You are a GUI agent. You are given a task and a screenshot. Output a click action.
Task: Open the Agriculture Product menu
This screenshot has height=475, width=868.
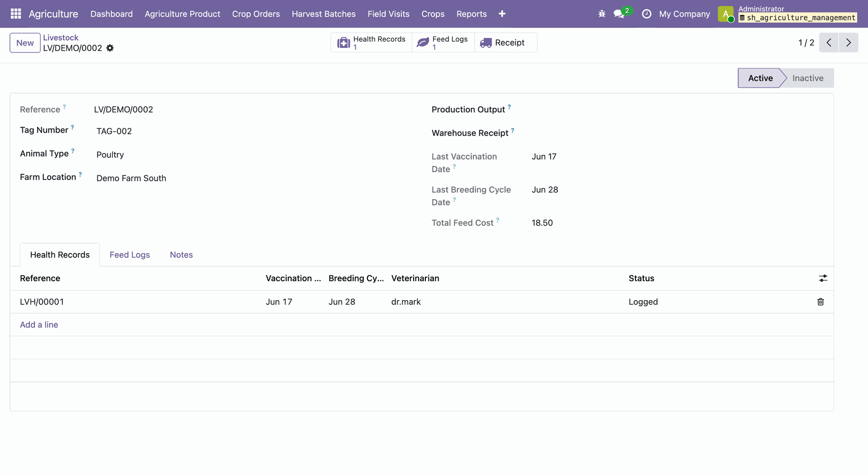point(183,14)
